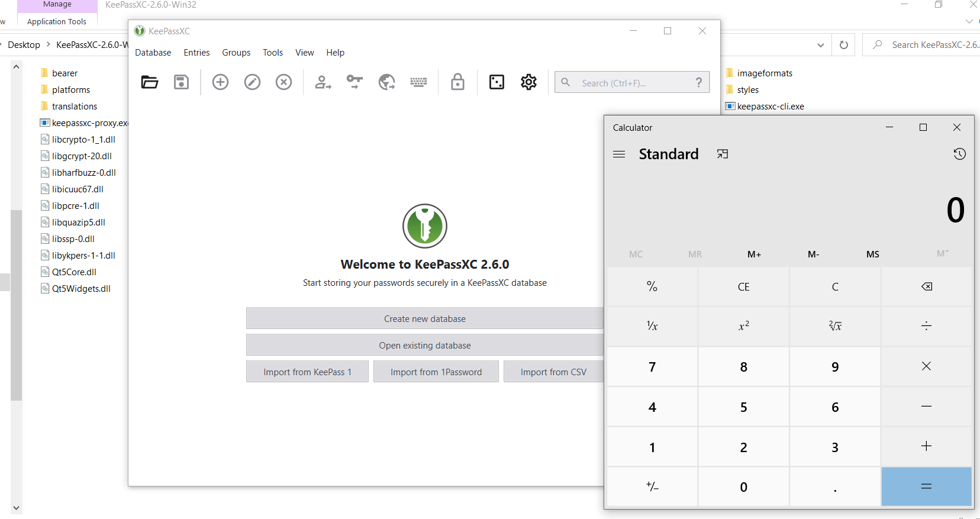The height and width of the screenshot is (519, 980).
Task: Click Create new database button
Action: (x=425, y=318)
